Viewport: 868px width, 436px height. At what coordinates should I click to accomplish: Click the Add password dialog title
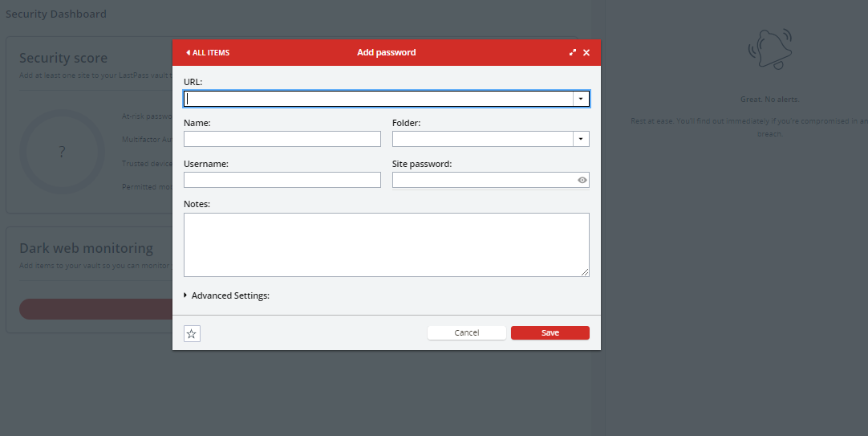[387, 53]
